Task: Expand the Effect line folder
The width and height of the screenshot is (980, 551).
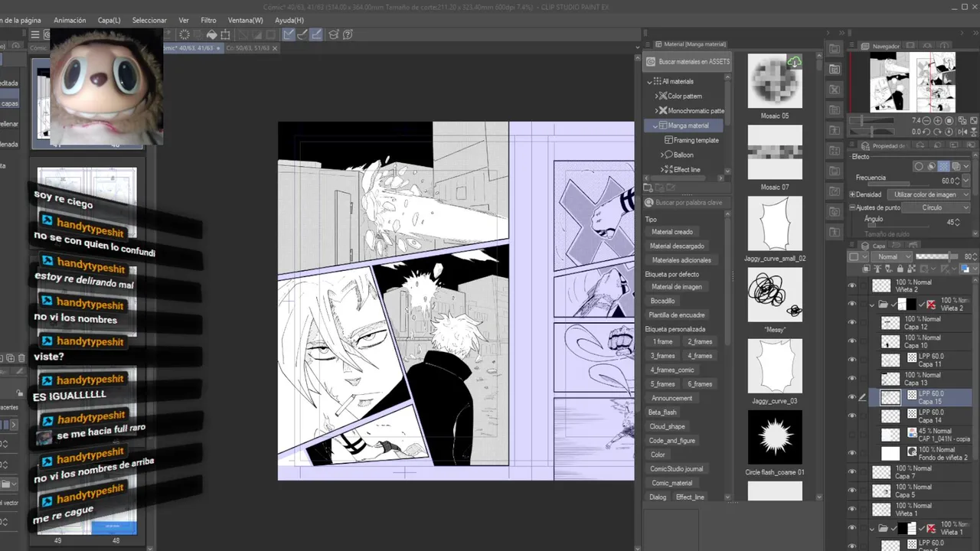Action: coord(664,169)
